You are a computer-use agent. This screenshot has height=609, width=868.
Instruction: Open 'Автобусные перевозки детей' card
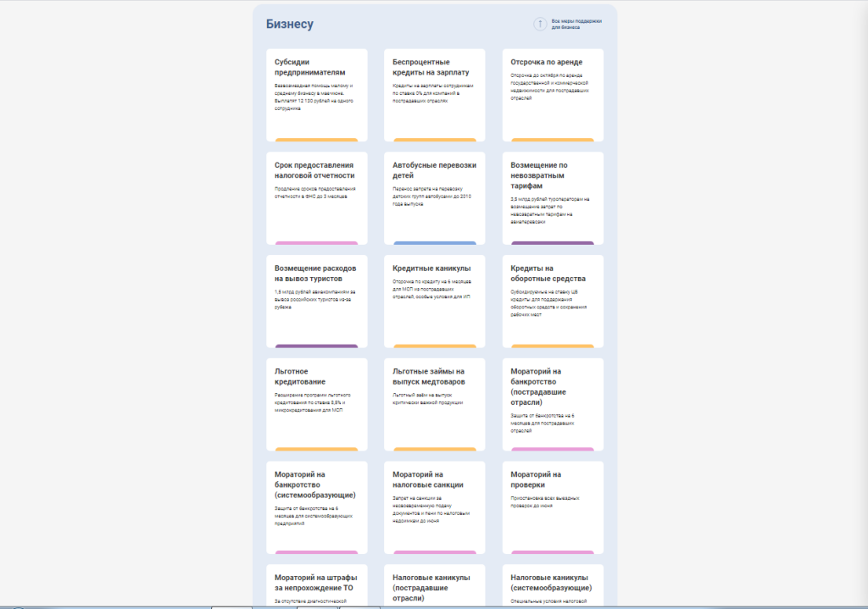coord(434,197)
